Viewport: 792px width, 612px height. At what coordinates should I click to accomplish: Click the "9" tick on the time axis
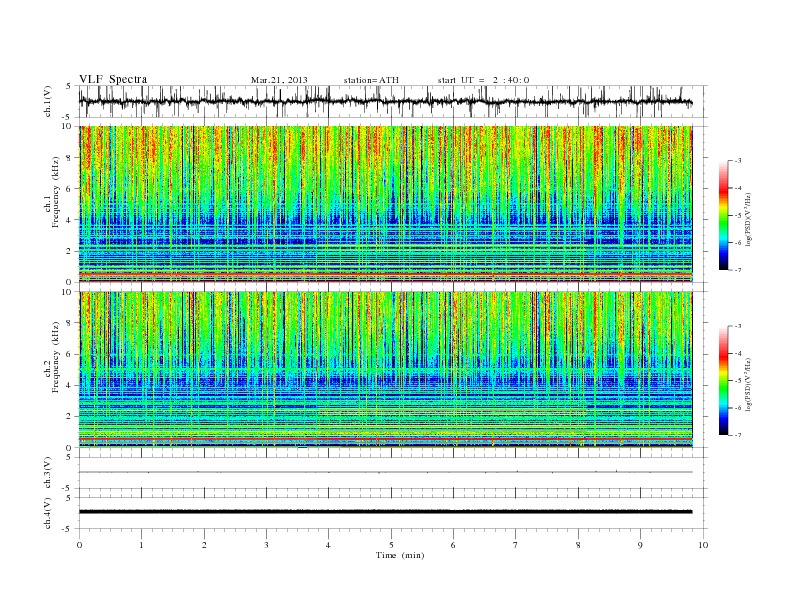pos(640,545)
